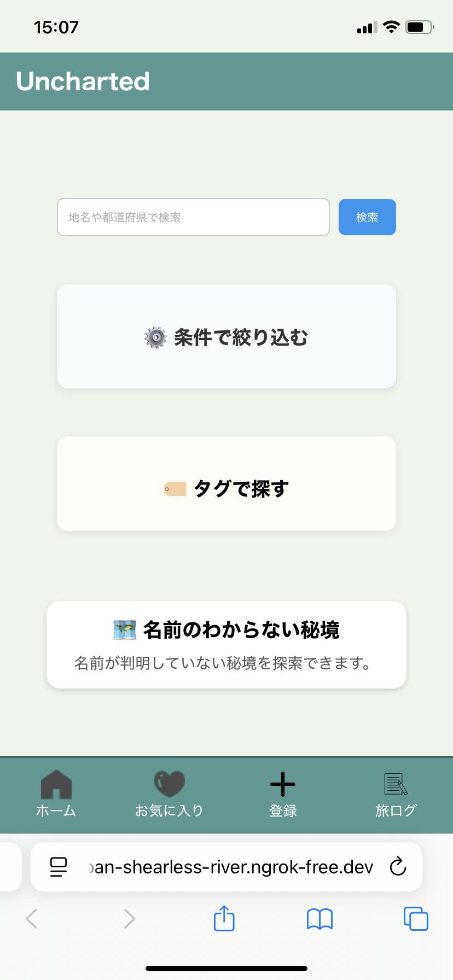Open favorites via the heart icon

[x=170, y=784]
